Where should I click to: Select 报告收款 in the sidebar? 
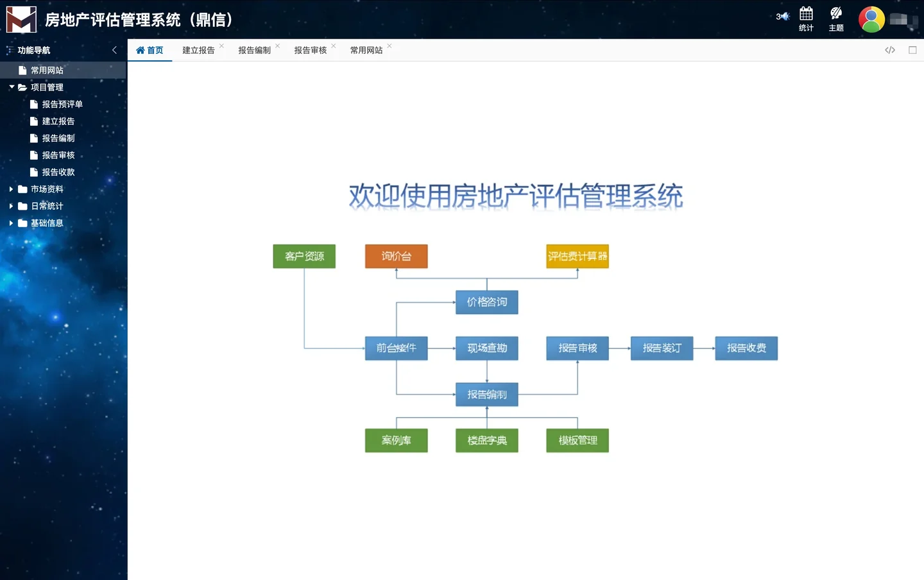tap(58, 171)
